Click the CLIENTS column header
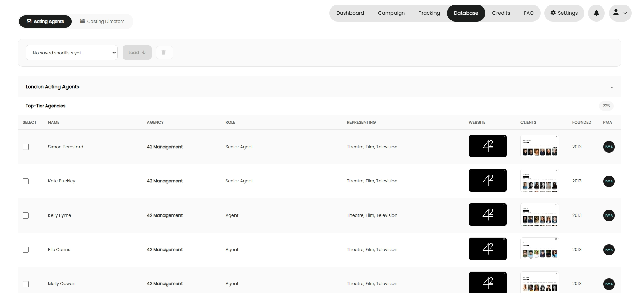 point(528,122)
